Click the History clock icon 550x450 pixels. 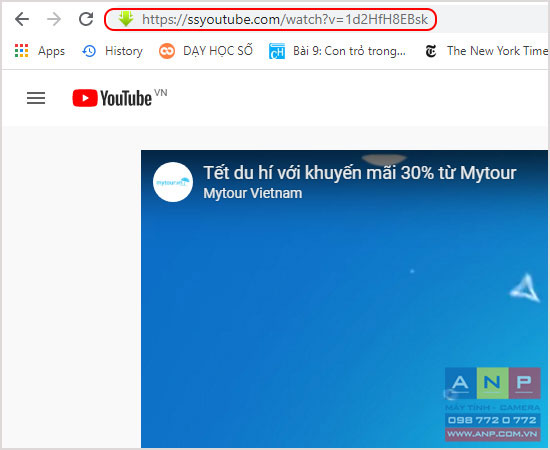(x=89, y=51)
